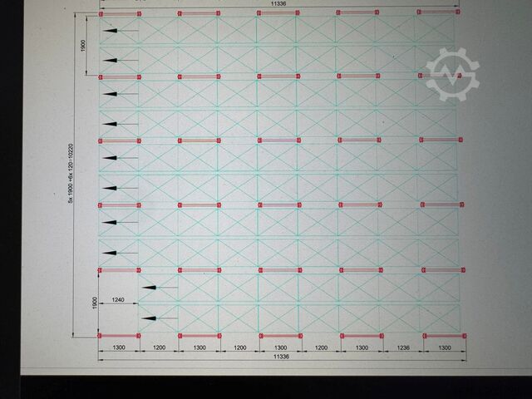Click the 1200 dimension left of 1236
This screenshot has width=532, height=399.
click(x=320, y=347)
